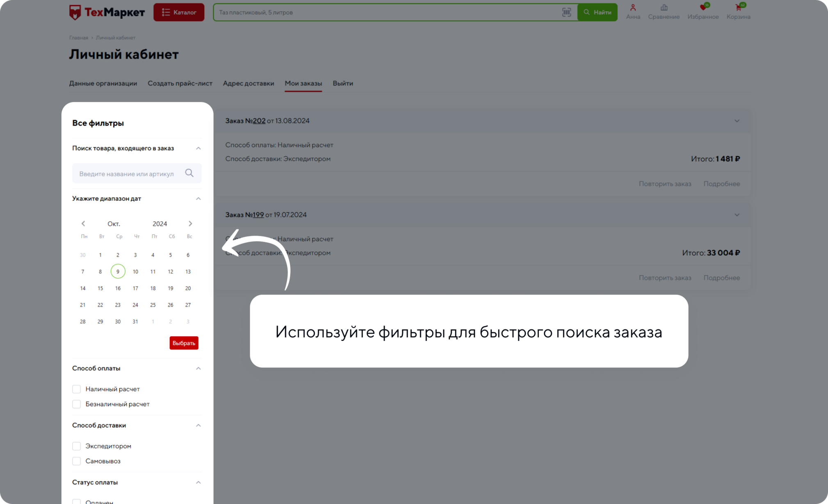Select the Мои заказы tab

pyautogui.click(x=303, y=83)
